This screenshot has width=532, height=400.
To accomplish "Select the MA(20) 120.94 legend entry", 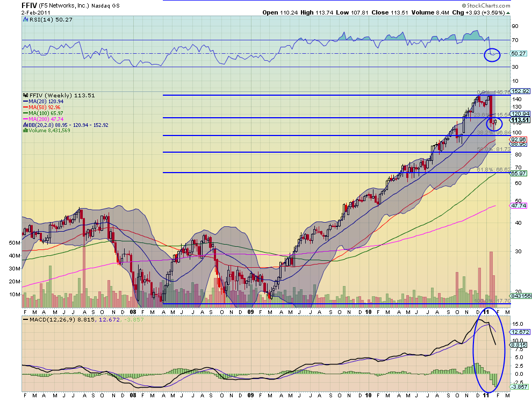I will pyautogui.click(x=43, y=102).
